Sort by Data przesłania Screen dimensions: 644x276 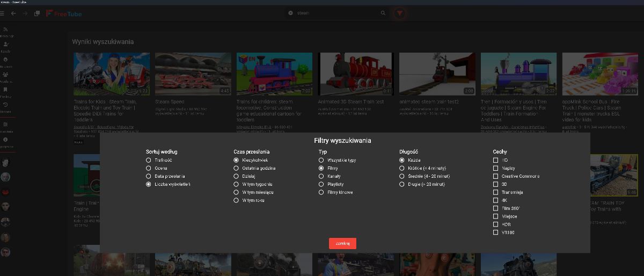pyautogui.click(x=149, y=176)
